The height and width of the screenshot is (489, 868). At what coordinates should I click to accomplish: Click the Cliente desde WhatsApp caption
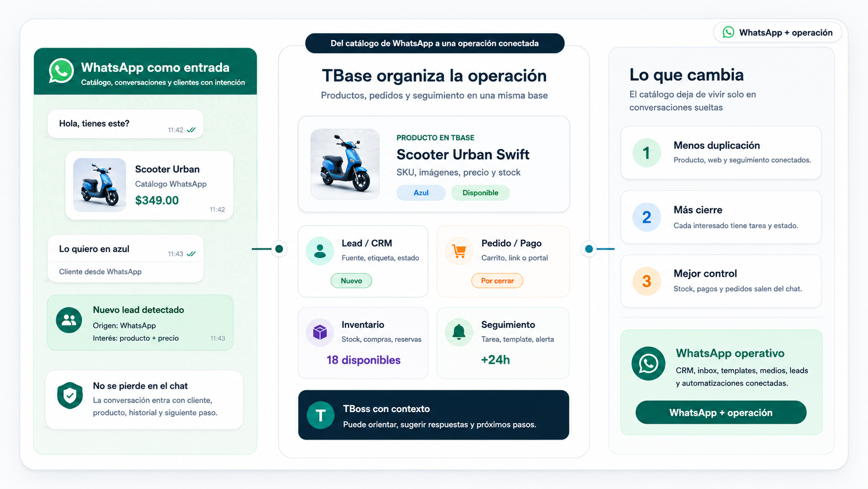pyautogui.click(x=100, y=272)
